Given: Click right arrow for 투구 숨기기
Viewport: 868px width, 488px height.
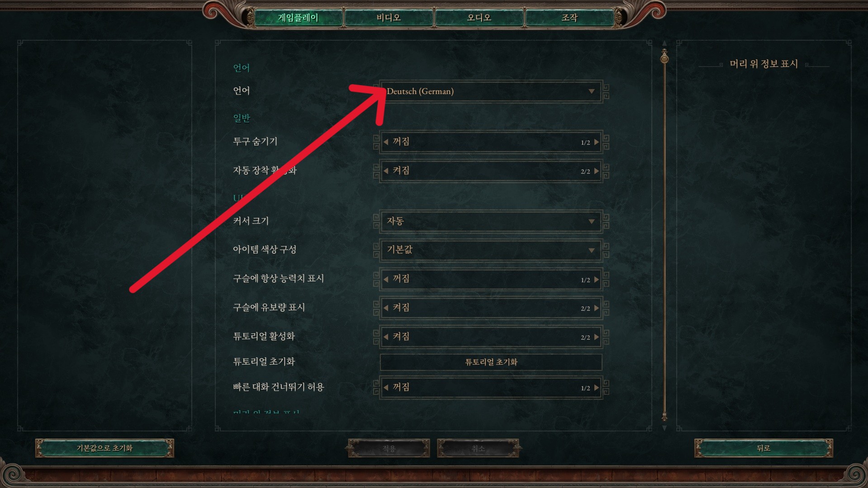Looking at the screenshot, I should click(x=597, y=142).
